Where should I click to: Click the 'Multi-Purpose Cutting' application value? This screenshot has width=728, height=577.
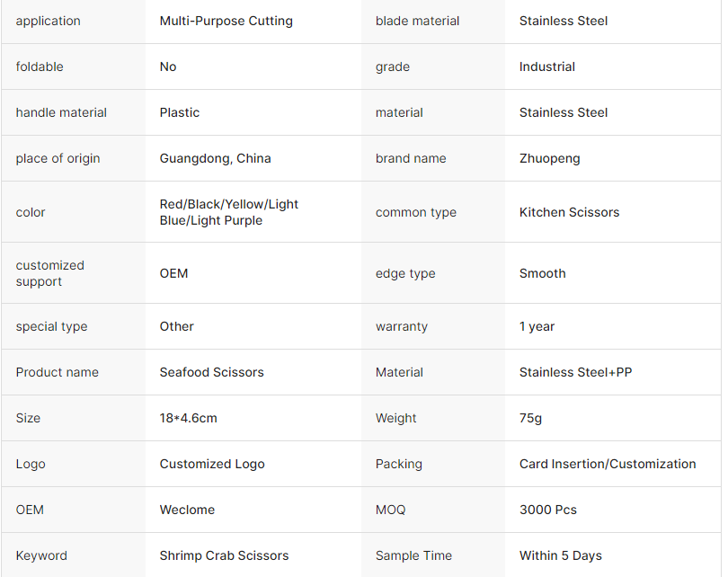pyautogui.click(x=226, y=21)
